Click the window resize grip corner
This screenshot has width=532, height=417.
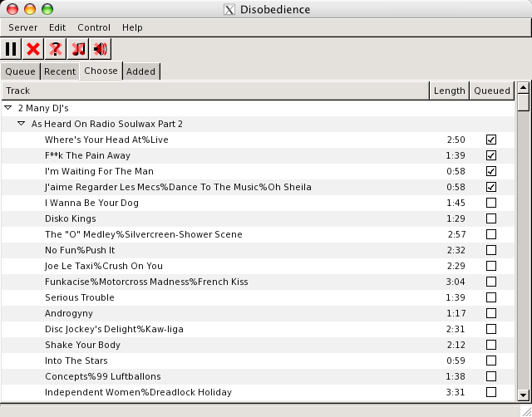525,411
